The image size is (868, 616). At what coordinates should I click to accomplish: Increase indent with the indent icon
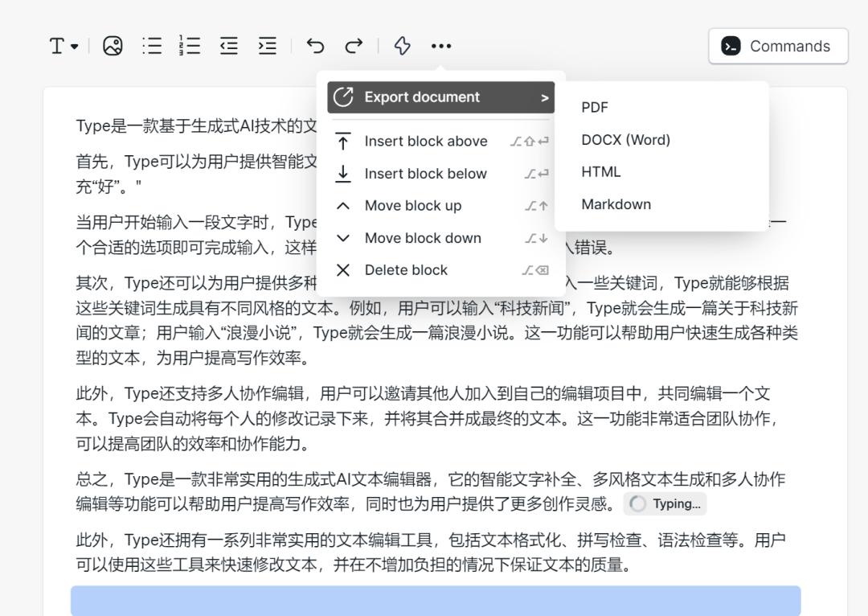point(267,46)
